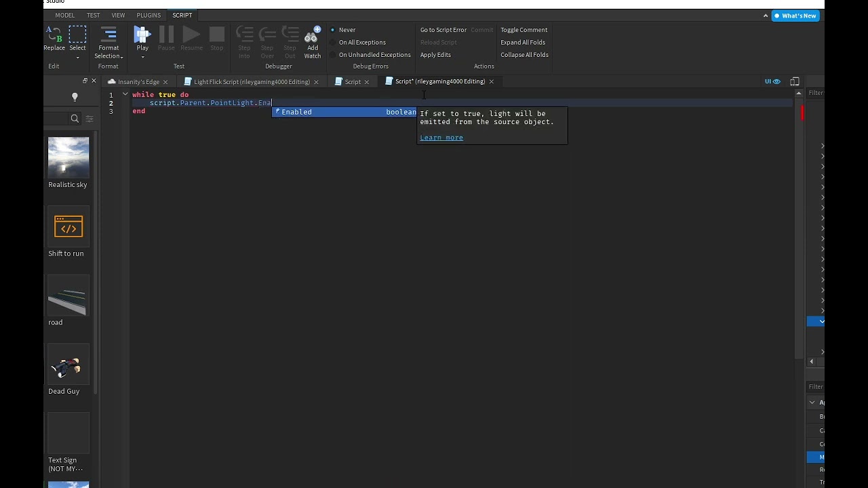Close the Insanity's Edge tab

(165, 82)
